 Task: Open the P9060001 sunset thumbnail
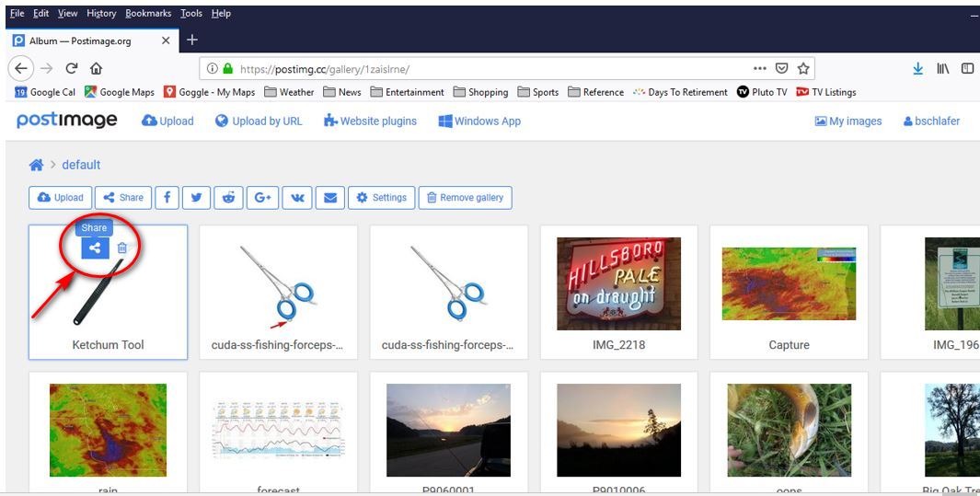(448, 431)
